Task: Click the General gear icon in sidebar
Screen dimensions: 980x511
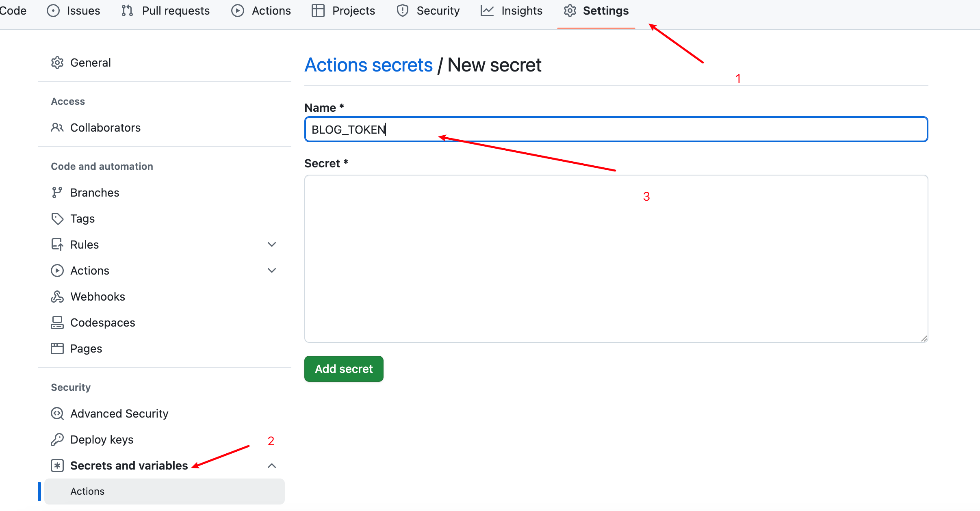Action: (57, 63)
